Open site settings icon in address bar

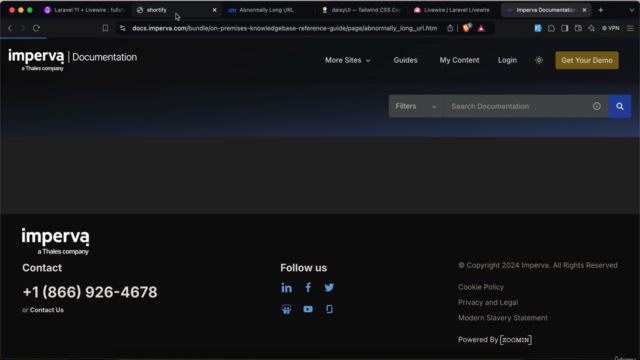[122, 28]
